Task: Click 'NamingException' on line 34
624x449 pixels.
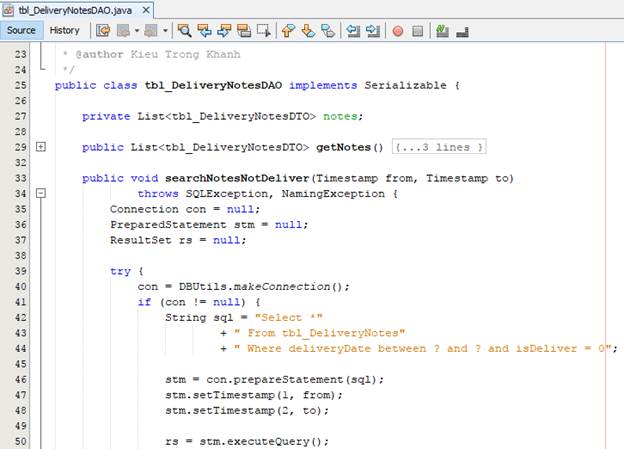Action: (333, 194)
